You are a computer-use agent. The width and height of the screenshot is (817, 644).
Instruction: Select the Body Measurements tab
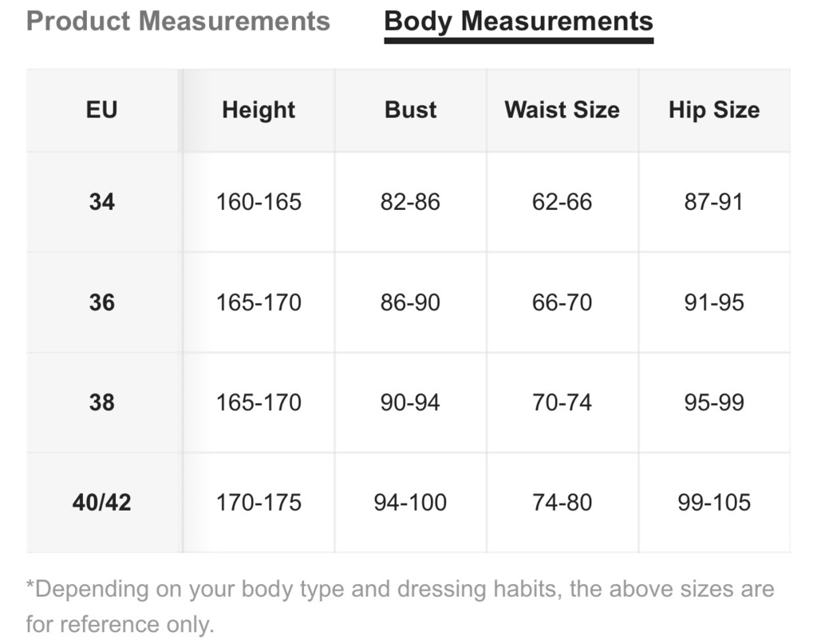[519, 22]
